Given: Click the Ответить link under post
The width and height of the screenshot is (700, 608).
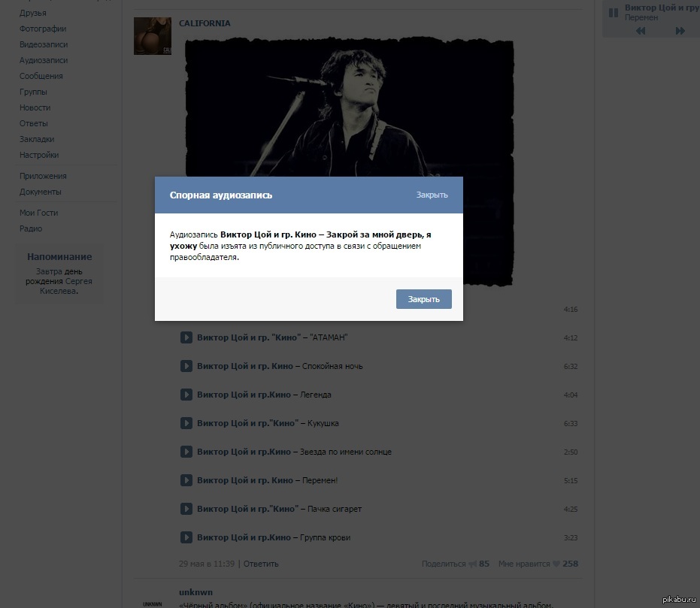Looking at the screenshot, I should tap(261, 564).
